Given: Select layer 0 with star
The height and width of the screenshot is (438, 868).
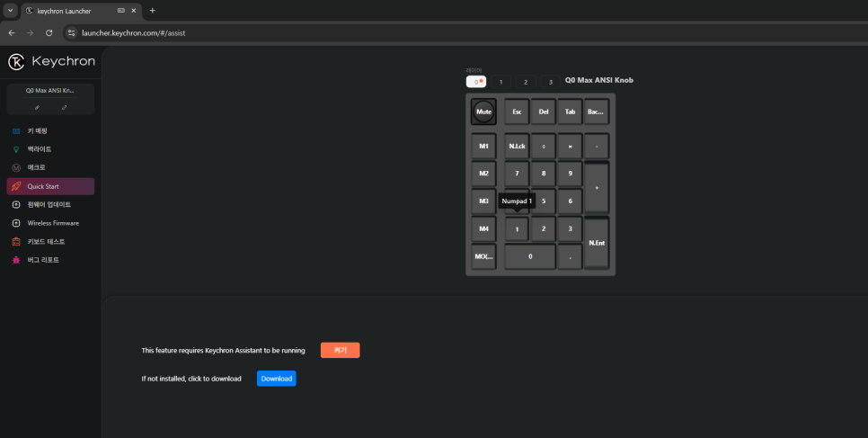Looking at the screenshot, I should [476, 82].
